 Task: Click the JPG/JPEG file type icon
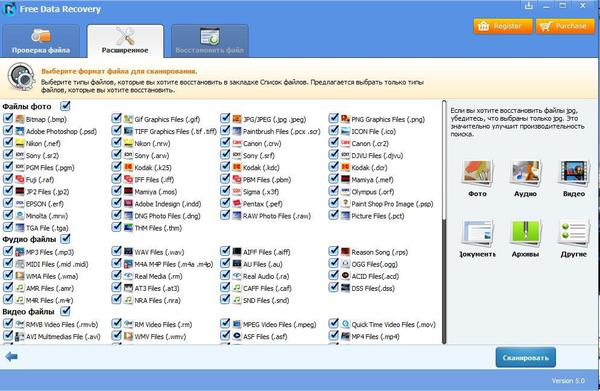tap(237, 119)
